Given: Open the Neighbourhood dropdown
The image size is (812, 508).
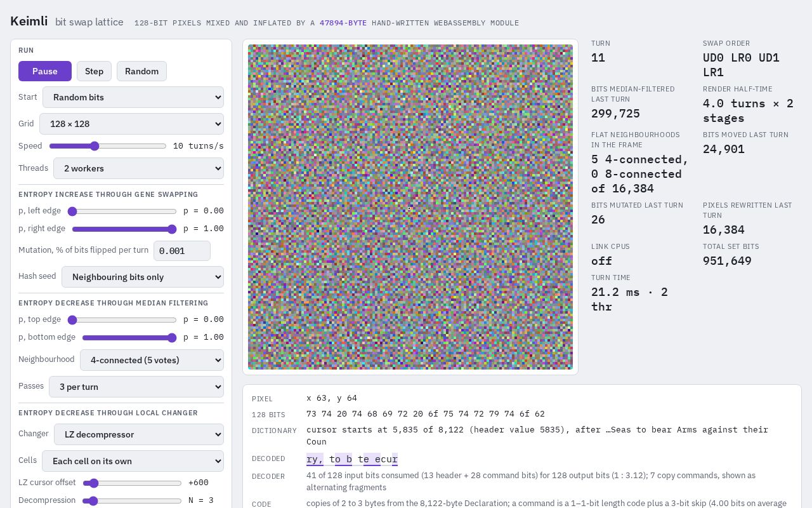Looking at the screenshot, I should tap(152, 360).
